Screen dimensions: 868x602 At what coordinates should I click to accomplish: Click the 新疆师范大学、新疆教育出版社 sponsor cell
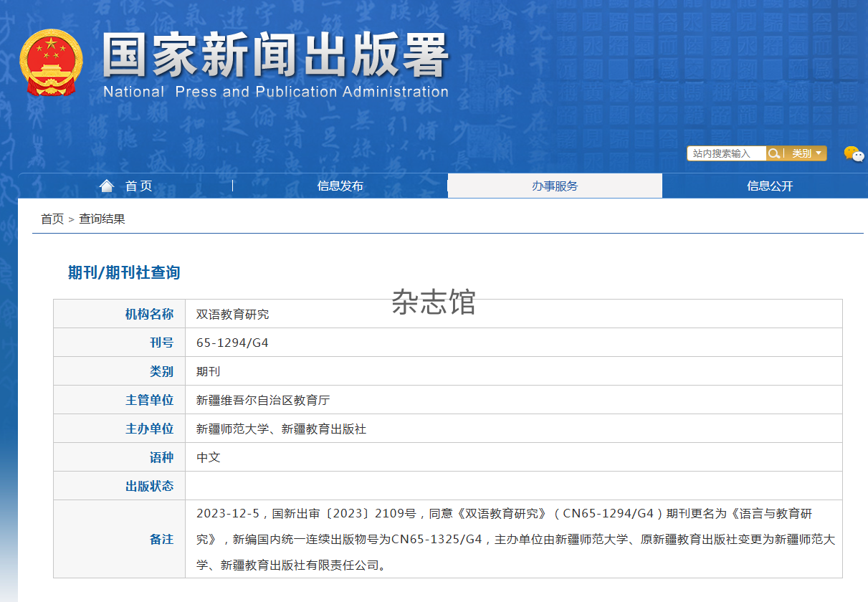(281, 429)
